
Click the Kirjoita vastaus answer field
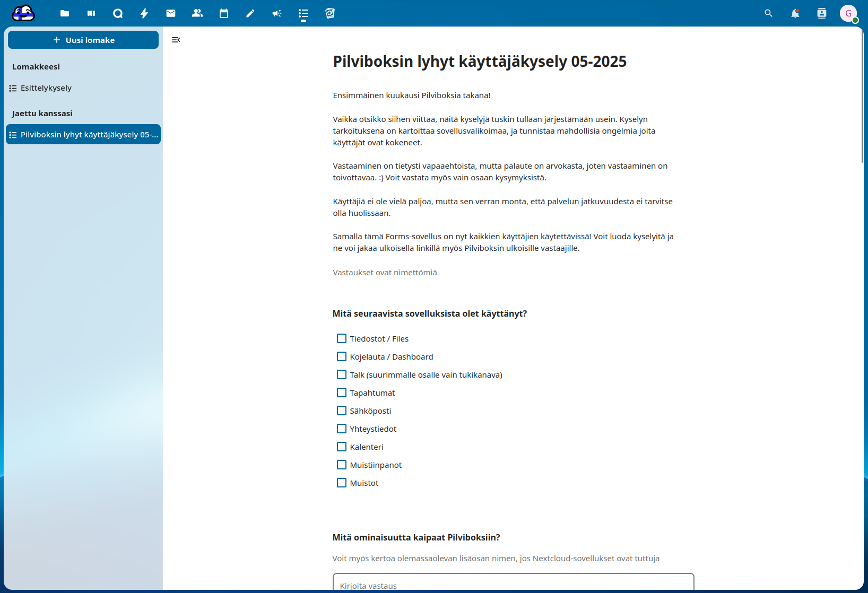tap(513, 582)
